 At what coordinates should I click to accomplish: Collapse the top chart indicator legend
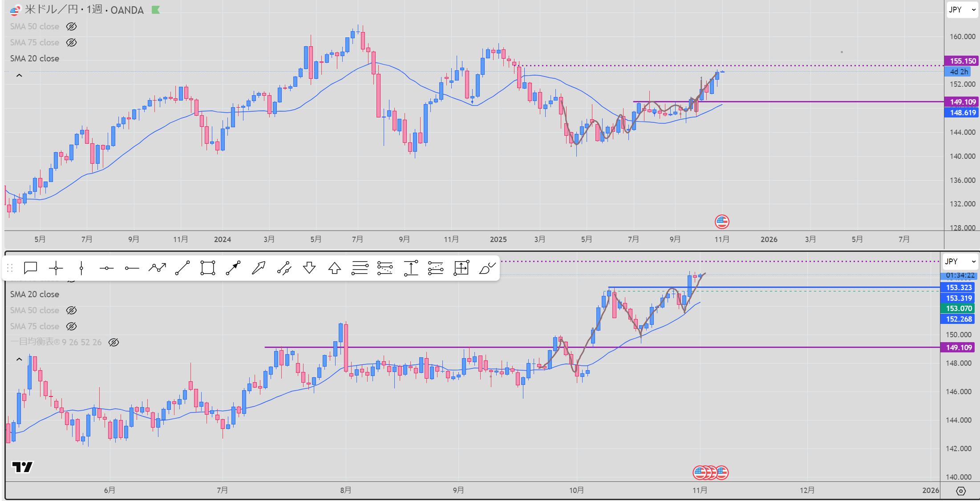(x=19, y=76)
